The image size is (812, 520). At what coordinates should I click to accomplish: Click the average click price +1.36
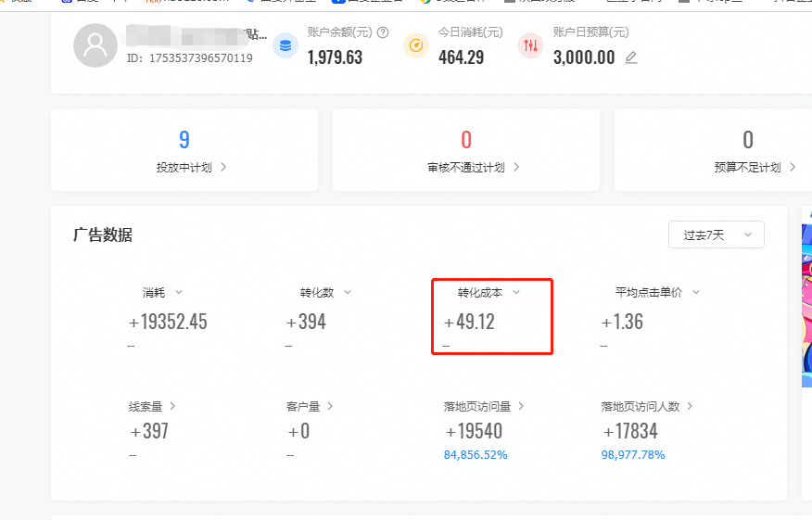[x=622, y=322]
